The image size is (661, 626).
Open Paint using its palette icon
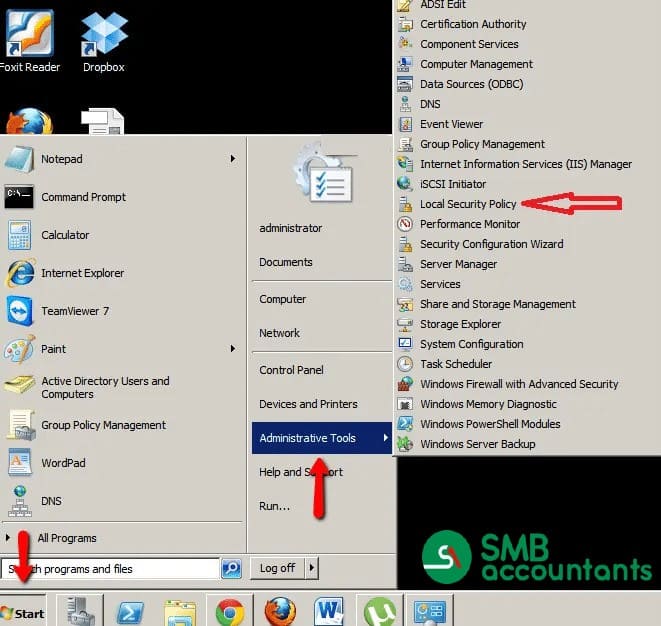[x=19, y=349]
